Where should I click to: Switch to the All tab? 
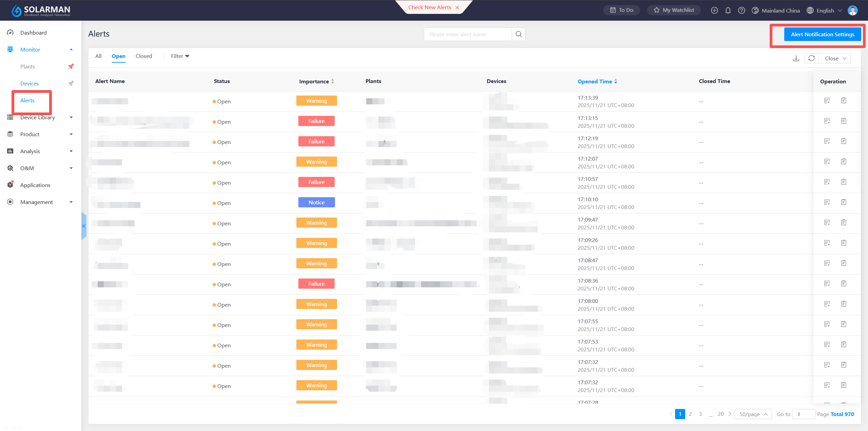tap(98, 56)
